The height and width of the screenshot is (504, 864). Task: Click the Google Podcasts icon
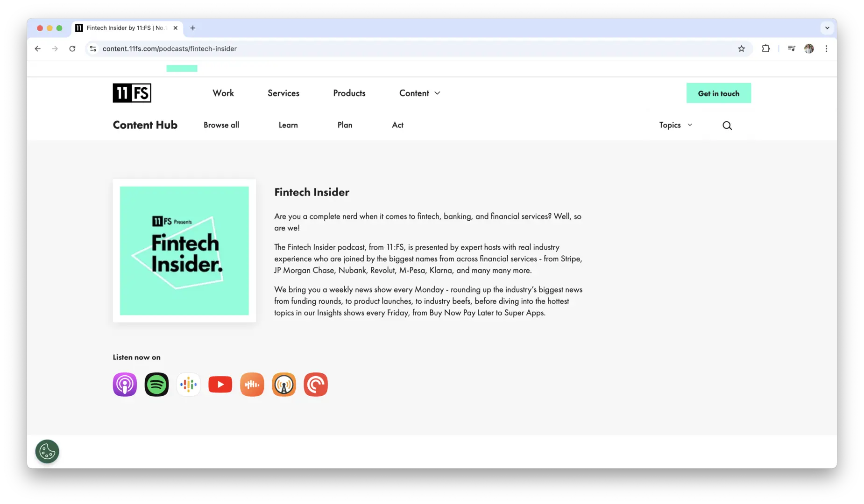[x=188, y=385]
